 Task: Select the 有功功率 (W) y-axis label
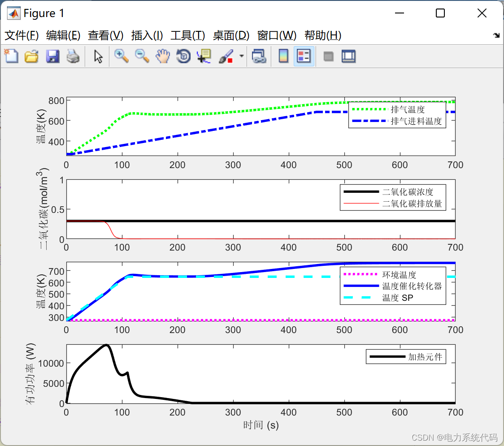(x=30, y=374)
